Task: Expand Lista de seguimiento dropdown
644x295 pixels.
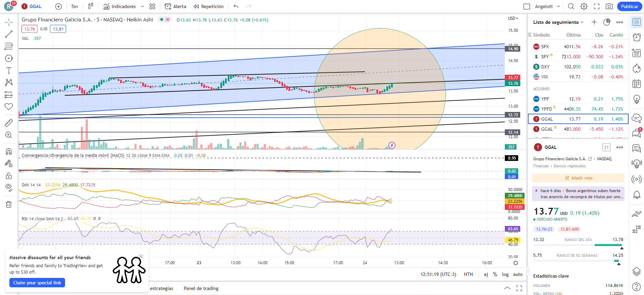Action: tap(558, 22)
